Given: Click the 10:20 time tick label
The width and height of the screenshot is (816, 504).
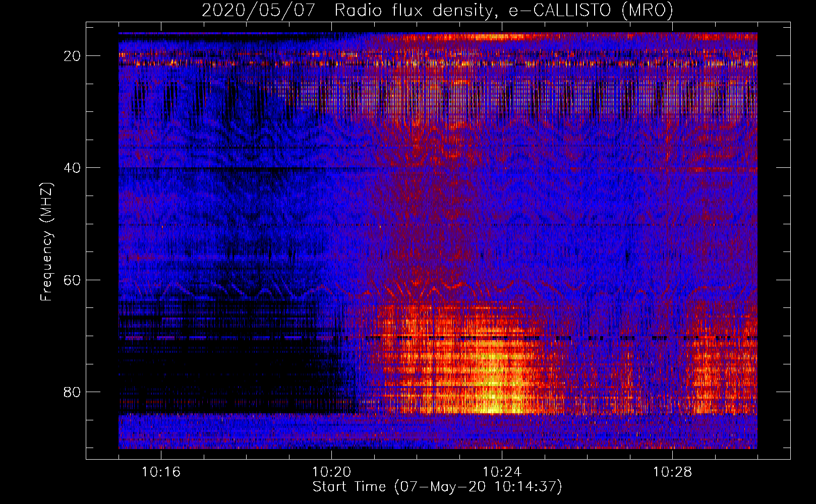Looking at the screenshot, I should 331,472.
